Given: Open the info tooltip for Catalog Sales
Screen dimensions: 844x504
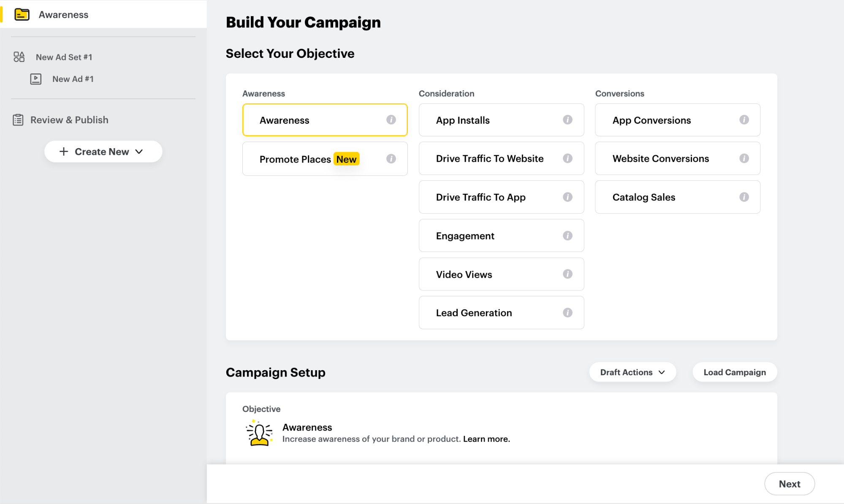Looking at the screenshot, I should [x=744, y=197].
